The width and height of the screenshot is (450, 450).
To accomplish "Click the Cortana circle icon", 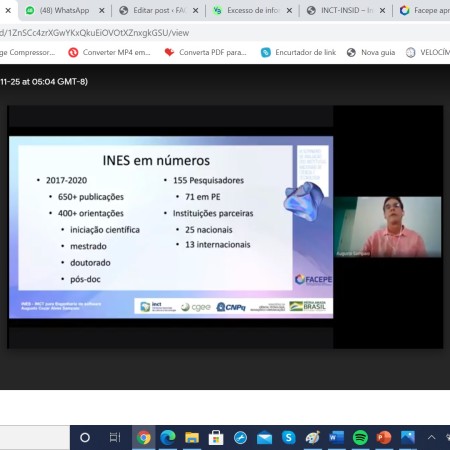I will (85, 437).
